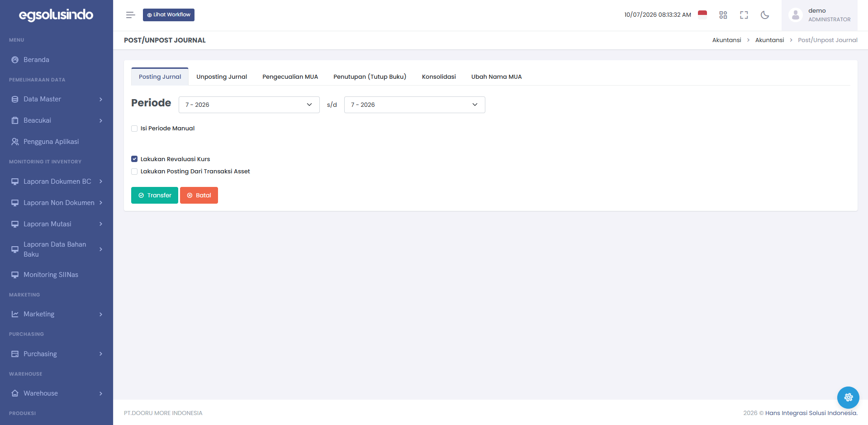Click the green Transfer button
The height and width of the screenshot is (425, 868).
155,196
